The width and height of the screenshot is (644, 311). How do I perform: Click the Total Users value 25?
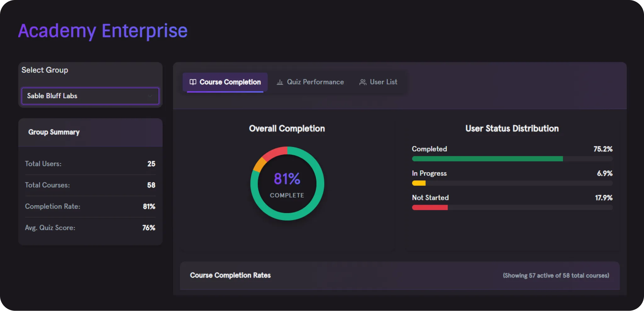click(151, 164)
